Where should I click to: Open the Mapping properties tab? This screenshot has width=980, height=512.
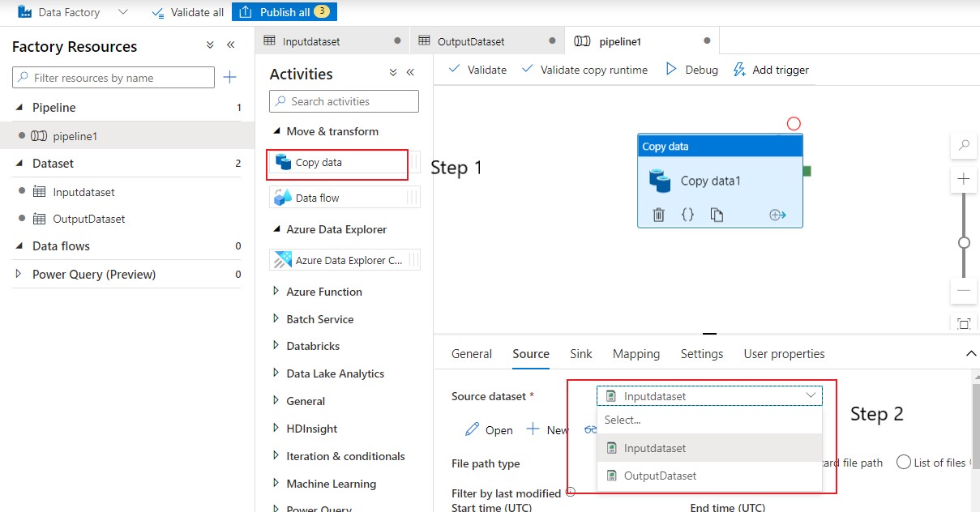point(636,354)
